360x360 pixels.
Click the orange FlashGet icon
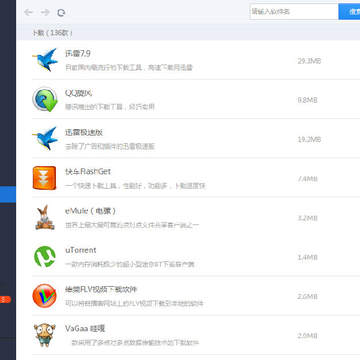pos(44,178)
